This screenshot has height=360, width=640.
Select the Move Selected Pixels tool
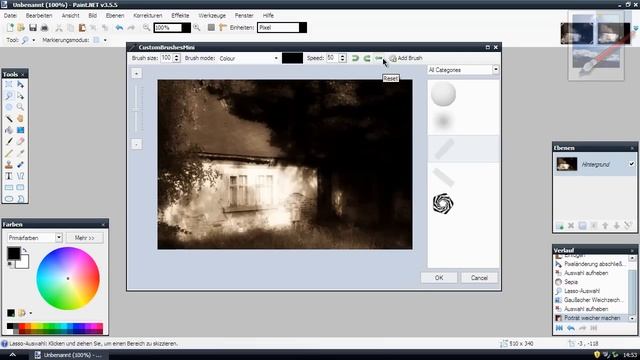pos(20,84)
